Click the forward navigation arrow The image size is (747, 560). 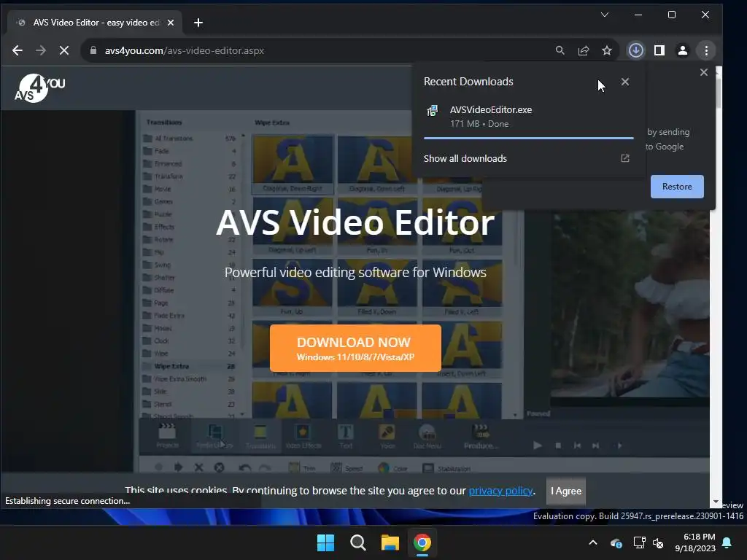pos(41,50)
